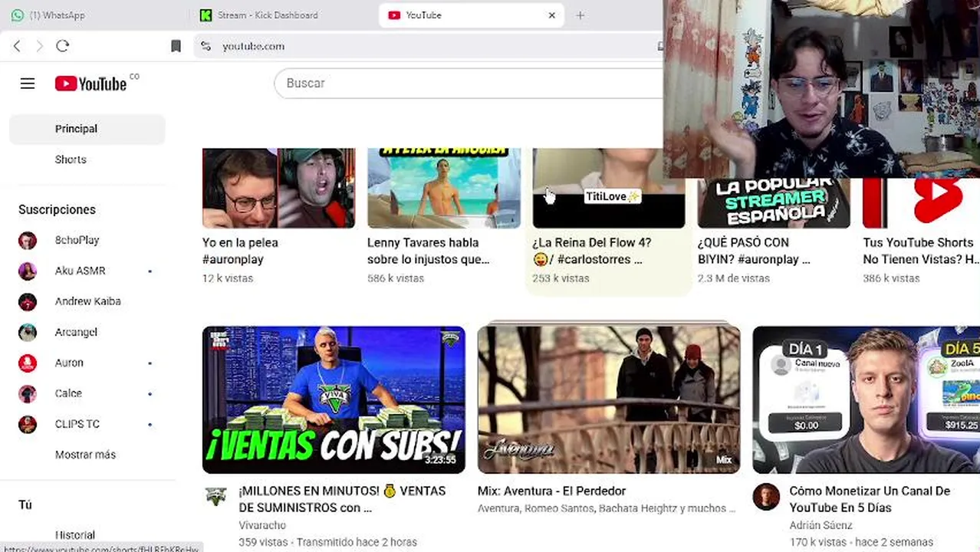Viewport: 980px width, 552px height.
Task: Click the Suscripciones heading
Action: [57, 209]
